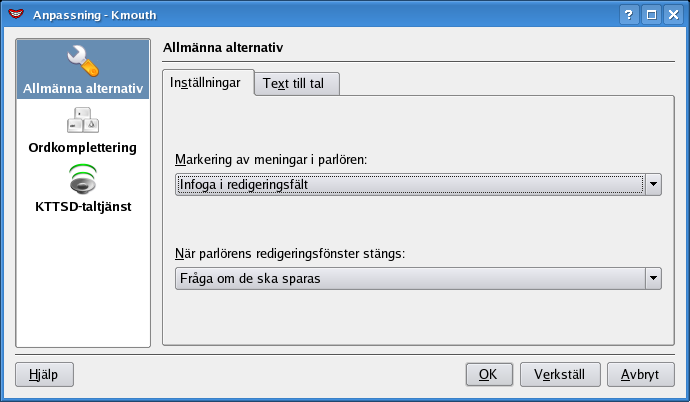Select the KTTSD-taltjänst speaker icon
690x402 pixels.
82,180
